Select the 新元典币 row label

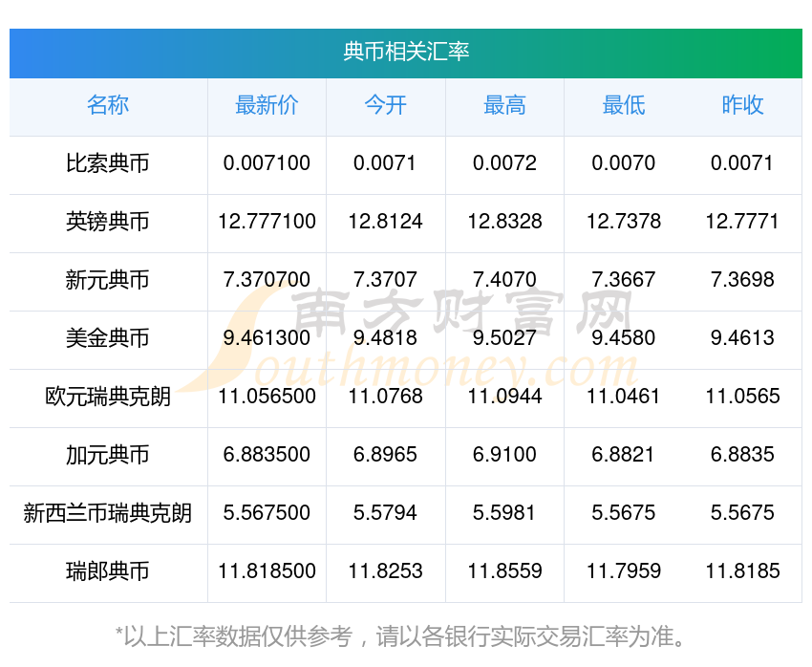[x=108, y=280]
